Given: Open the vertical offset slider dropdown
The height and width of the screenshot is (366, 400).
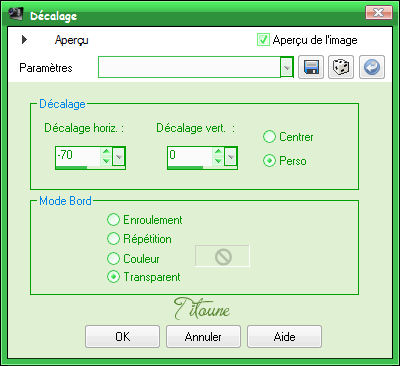Looking at the screenshot, I should click(231, 156).
